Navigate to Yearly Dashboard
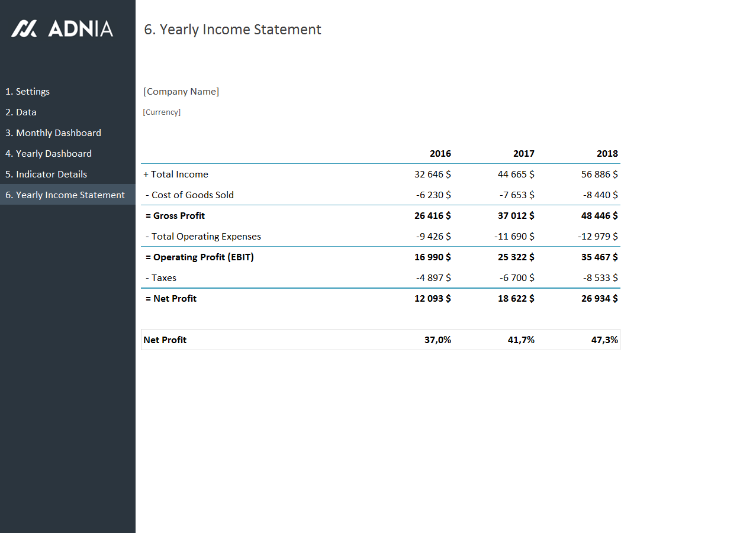Viewport: 756px width, 533px height. coord(49,154)
